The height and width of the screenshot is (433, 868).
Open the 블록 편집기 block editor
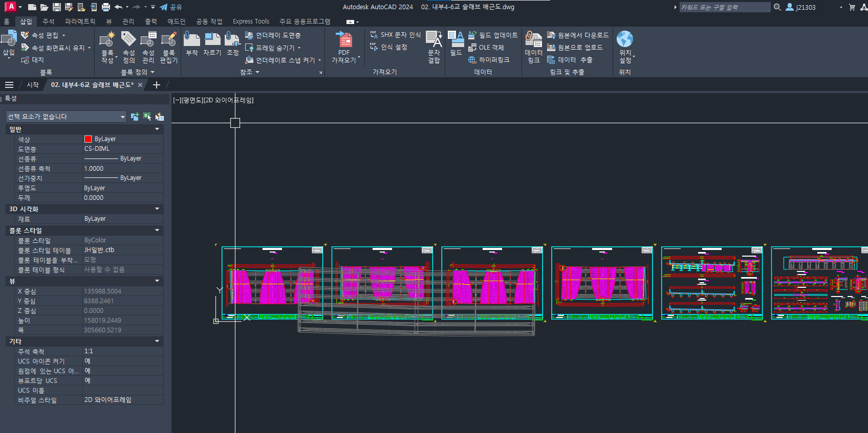[x=168, y=47]
